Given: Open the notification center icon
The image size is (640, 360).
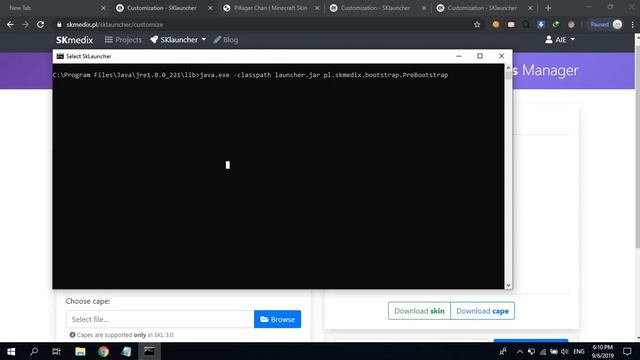Looking at the screenshot, I should pyautogui.click(x=627, y=351).
